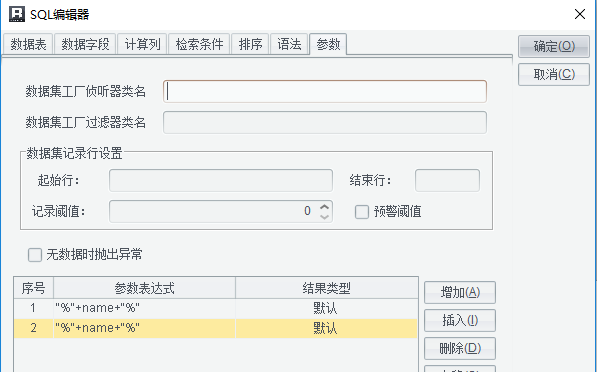Open the 排序 tab

(250, 44)
